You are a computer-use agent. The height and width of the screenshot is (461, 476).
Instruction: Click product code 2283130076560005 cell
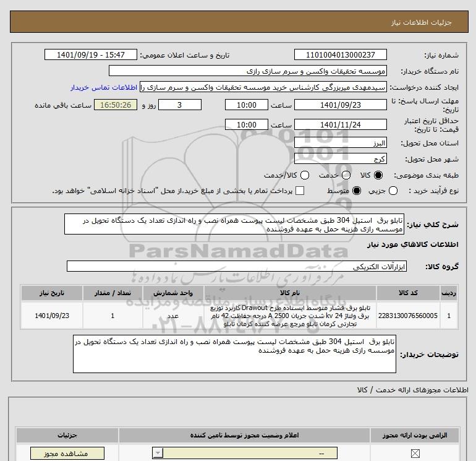[x=408, y=316]
